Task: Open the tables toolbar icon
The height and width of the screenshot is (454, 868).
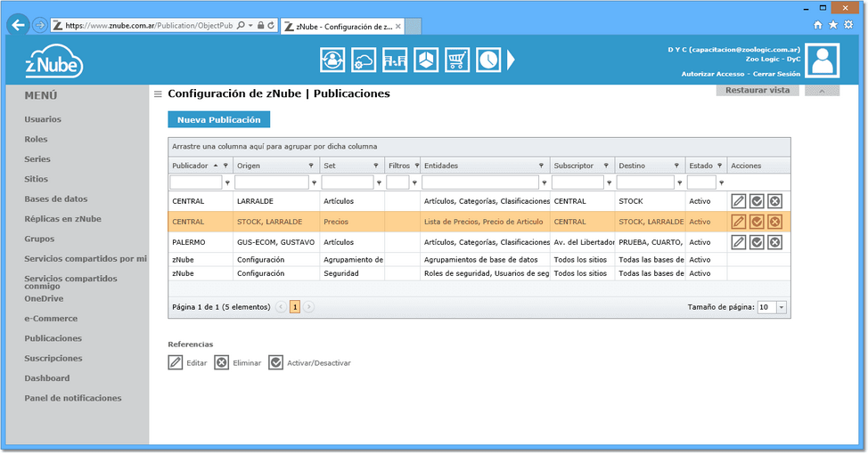Action: 395,60
